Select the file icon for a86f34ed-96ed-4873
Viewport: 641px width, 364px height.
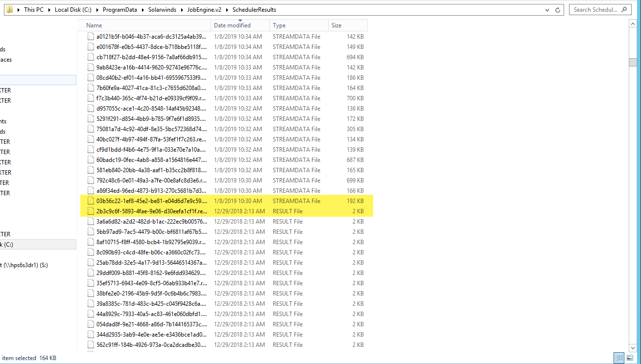tap(91, 190)
